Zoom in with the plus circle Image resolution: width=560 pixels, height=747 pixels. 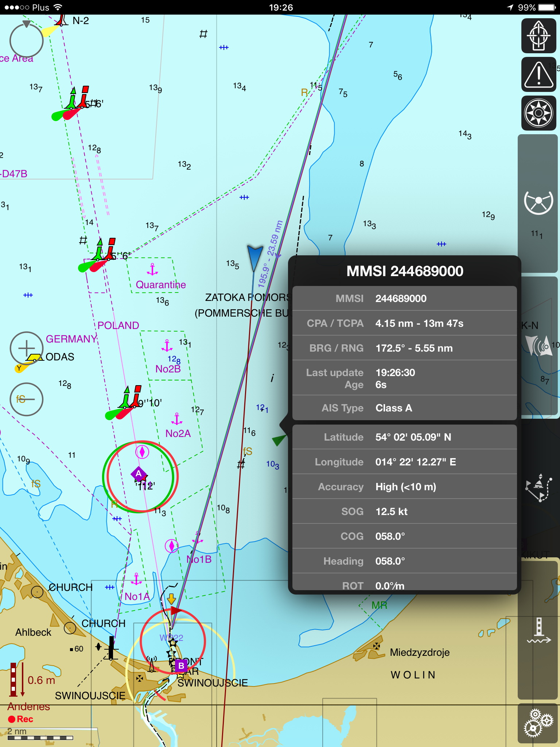click(x=27, y=348)
